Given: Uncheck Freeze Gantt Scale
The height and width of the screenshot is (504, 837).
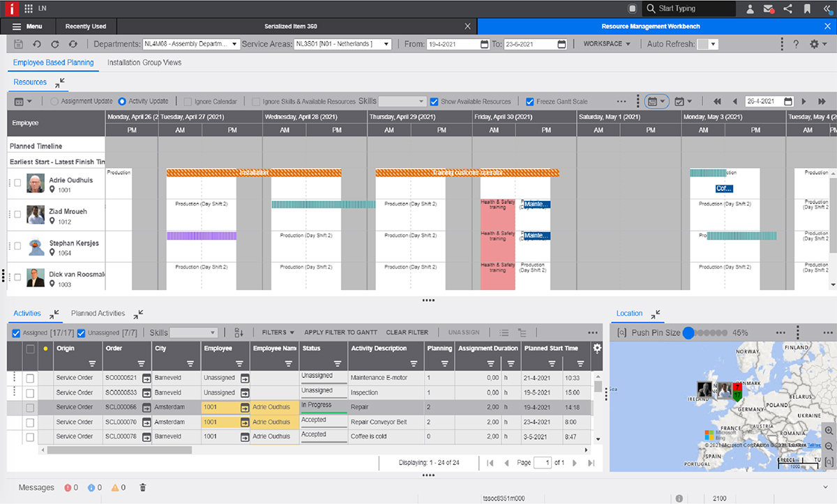Looking at the screenshot, I should point(530,102).
